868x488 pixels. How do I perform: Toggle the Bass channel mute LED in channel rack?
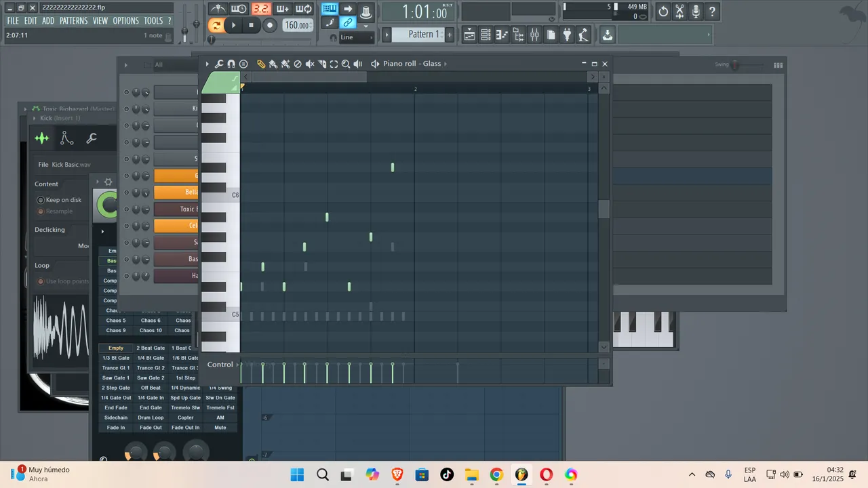[x=126, y=260]
